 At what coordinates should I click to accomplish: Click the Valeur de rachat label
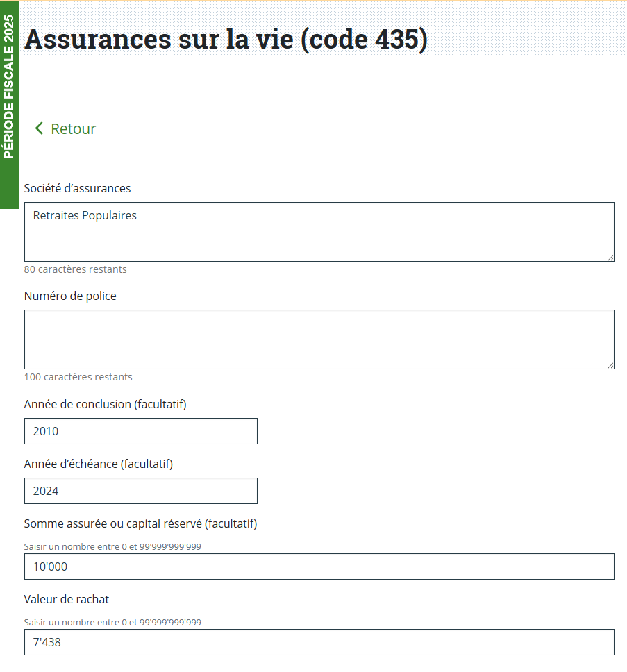[x=66, y=599]
